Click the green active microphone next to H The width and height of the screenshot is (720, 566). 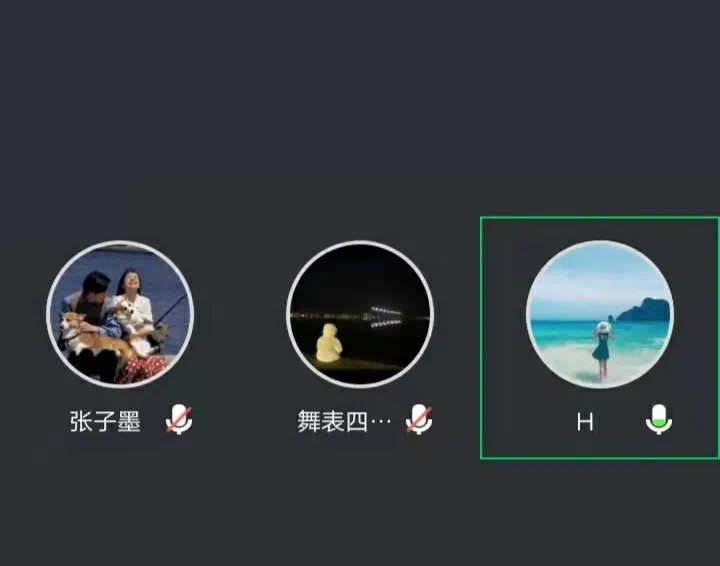[x=659, y=419]
